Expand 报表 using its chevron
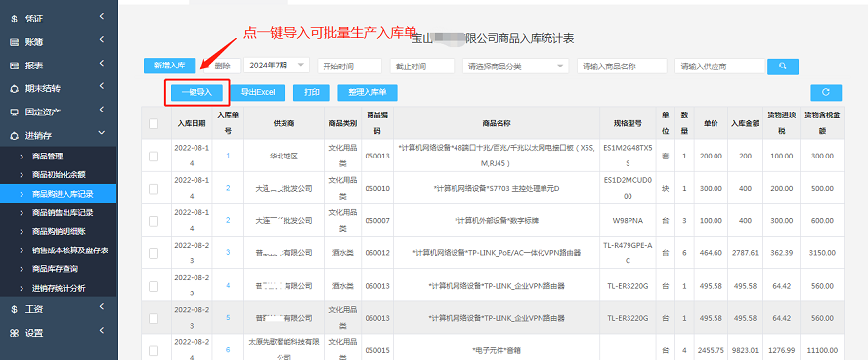 (102, 64)
